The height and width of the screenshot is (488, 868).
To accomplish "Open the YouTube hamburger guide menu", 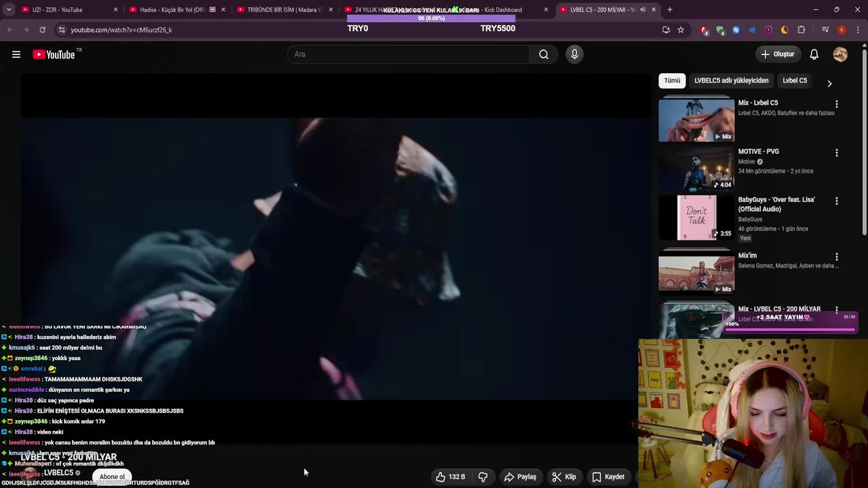I will pyautogui.click(x=16, y=54).
